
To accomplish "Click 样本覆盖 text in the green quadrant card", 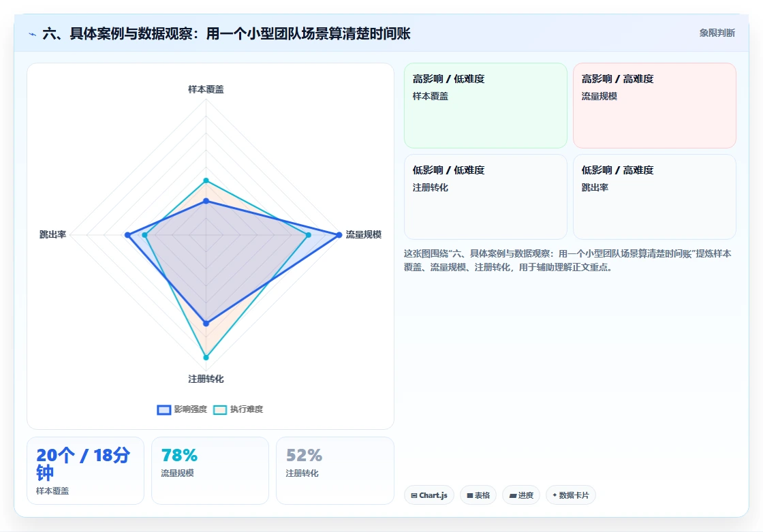I will (x=430, y=96).
